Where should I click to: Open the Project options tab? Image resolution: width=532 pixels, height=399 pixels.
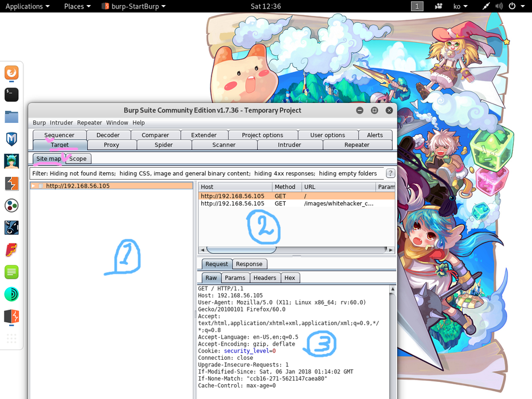click(263, 135)
